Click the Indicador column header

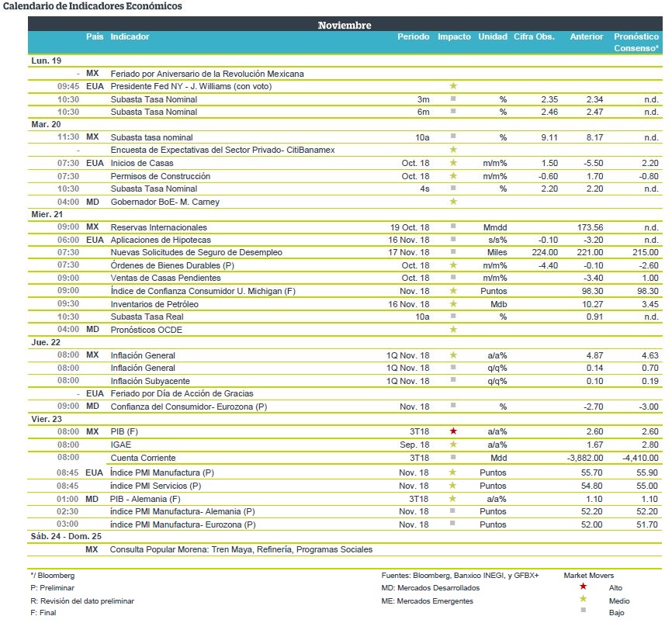click(130, 36)
